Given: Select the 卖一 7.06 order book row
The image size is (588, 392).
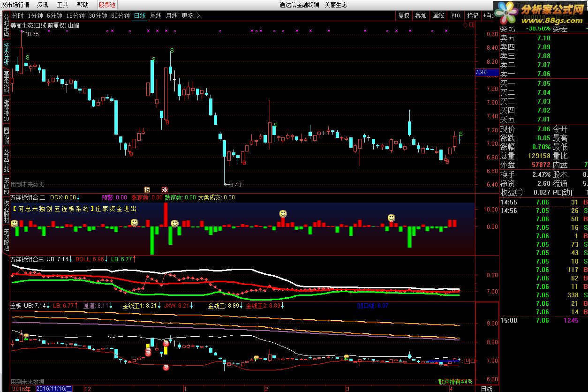Looking at the screenshot, I should pos(543,74).
